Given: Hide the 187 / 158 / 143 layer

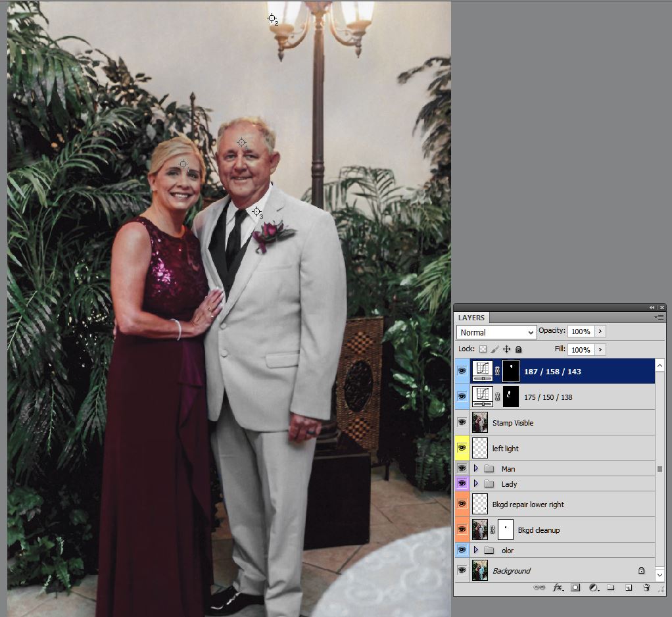Looking at the screenshot, I should [x=462, y=371].
